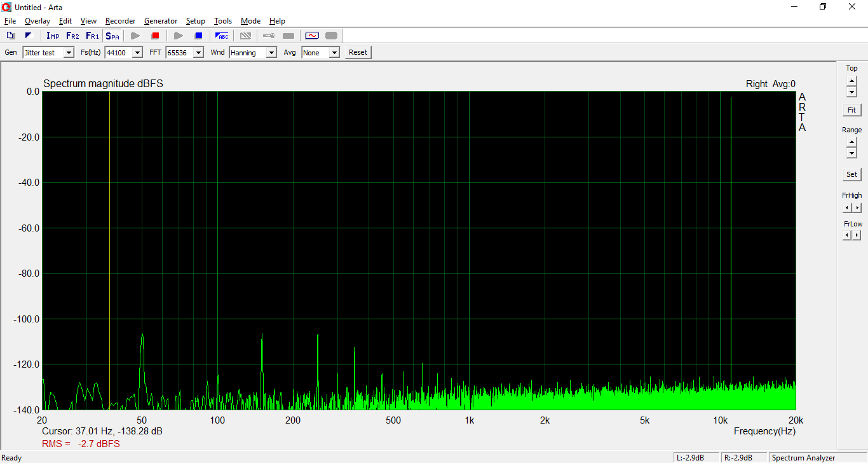Click FrHigh left arrow
Viewport: 868px width, 463px height.
(x=847, y=208)
